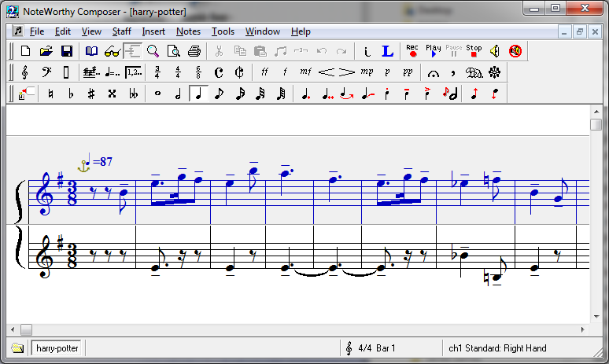Insert 3/4 time signature
The width and height of the screenshot is (609, 364).
tap(157, 72)
